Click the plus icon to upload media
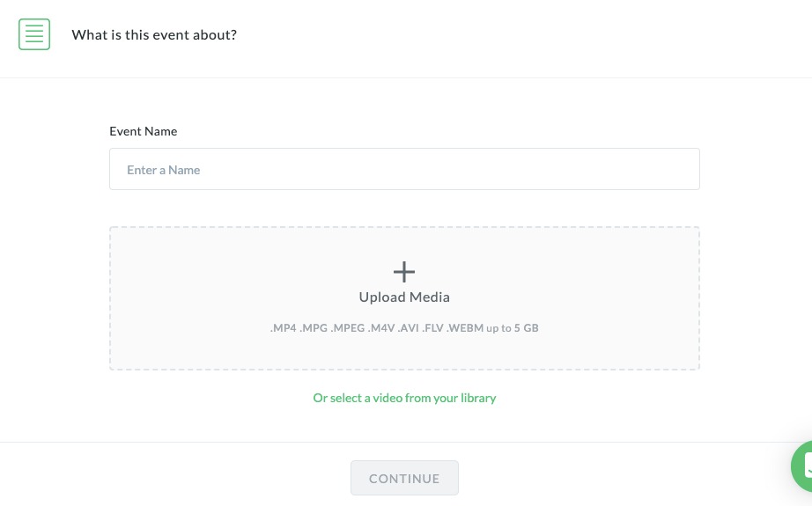This screenshot has height=506, width=812. point(404,271)
